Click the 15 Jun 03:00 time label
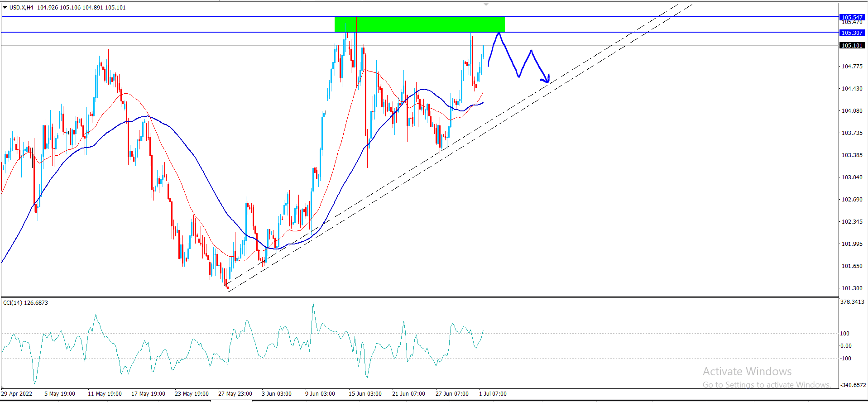The image size is (868, 402). [x=365, y=394]
